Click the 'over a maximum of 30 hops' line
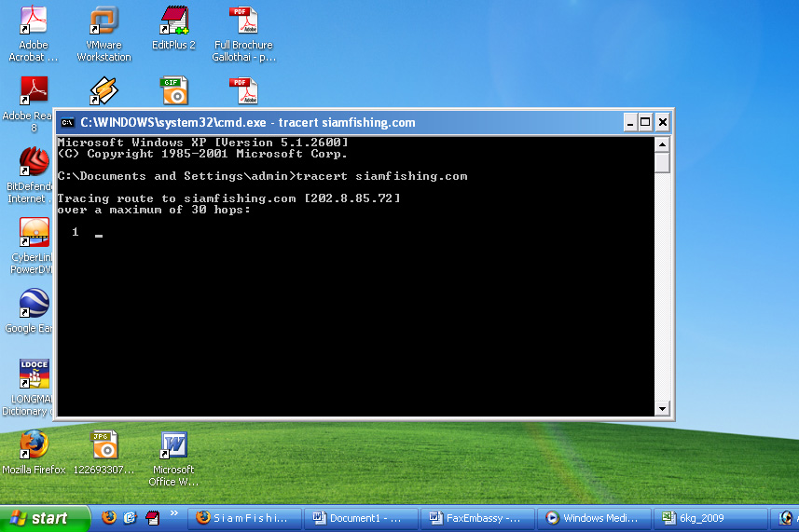This screenshot has height=532, width=799. 154,210
